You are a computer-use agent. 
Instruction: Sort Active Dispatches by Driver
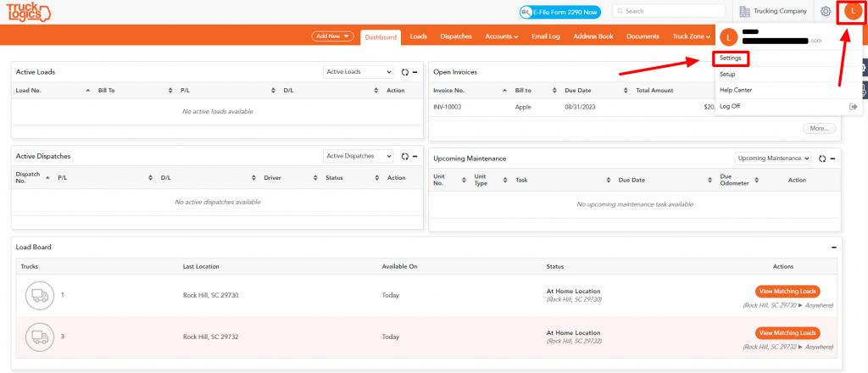[315, 178]
